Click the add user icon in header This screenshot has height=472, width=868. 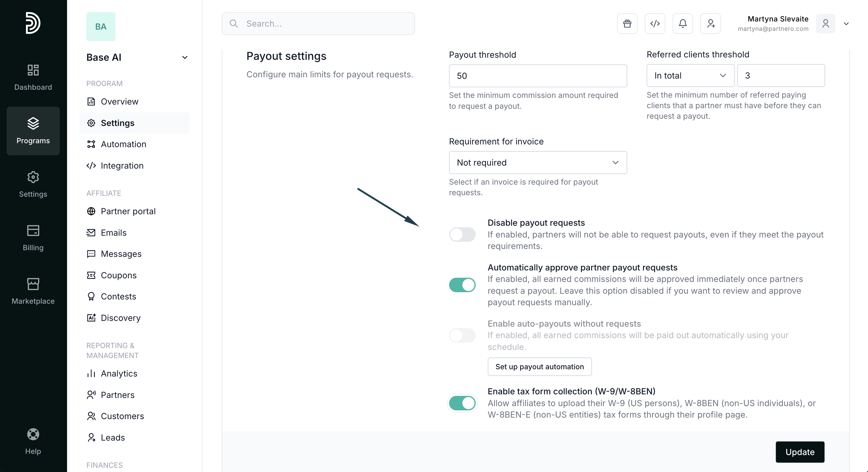(710, 24)
